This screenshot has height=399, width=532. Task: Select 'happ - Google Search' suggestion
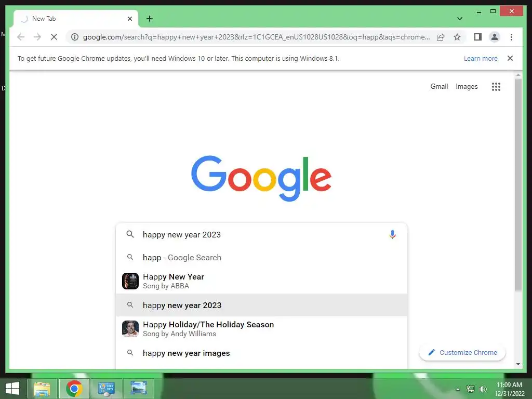tap(261, 258)
